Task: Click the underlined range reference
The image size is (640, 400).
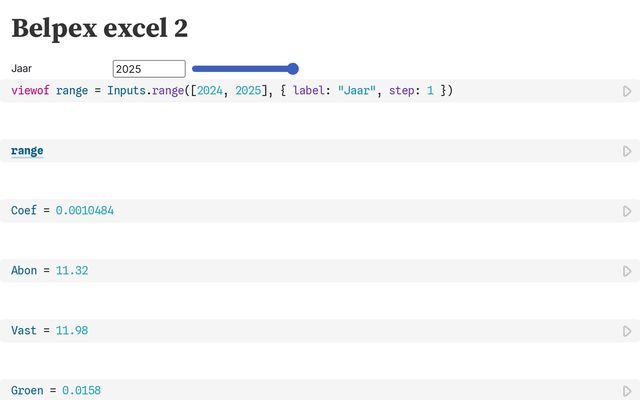Action: coord(27,151)
